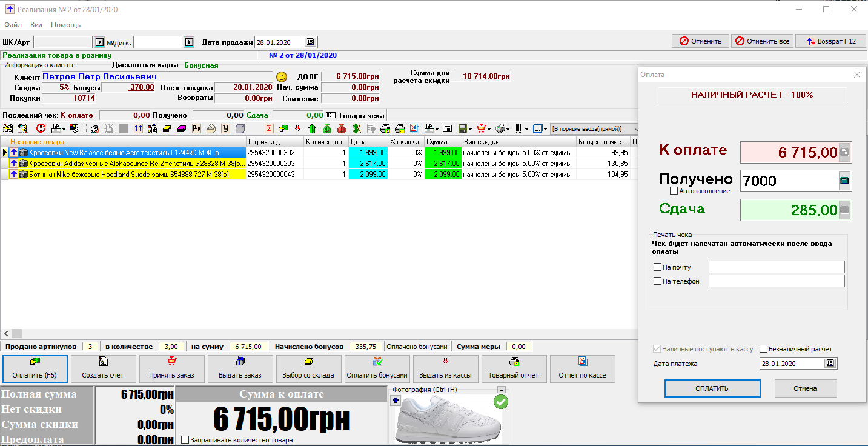Image resolution: width=868 pixels, height=446 pixels.
Task: Click the 'Возврат F12' button
Action: point(830,41)
